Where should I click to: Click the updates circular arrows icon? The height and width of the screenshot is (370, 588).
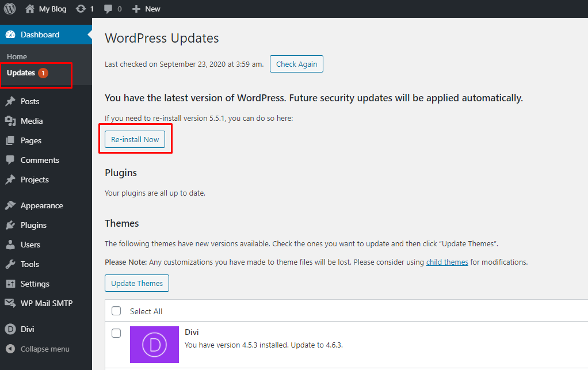click(x=81, y=9)
